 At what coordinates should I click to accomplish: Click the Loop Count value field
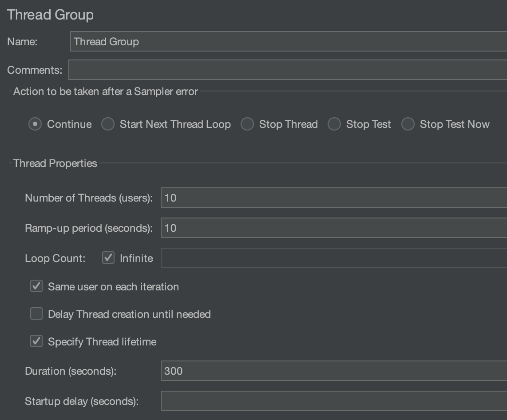(334, 258)
